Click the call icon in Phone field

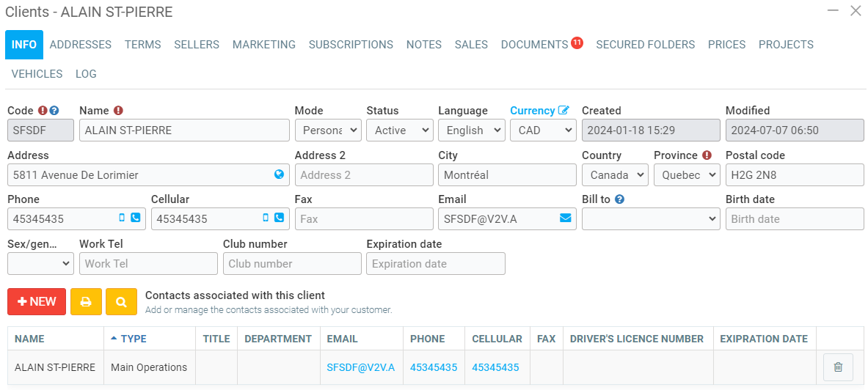pyautogui.click(x=135, y=218)
